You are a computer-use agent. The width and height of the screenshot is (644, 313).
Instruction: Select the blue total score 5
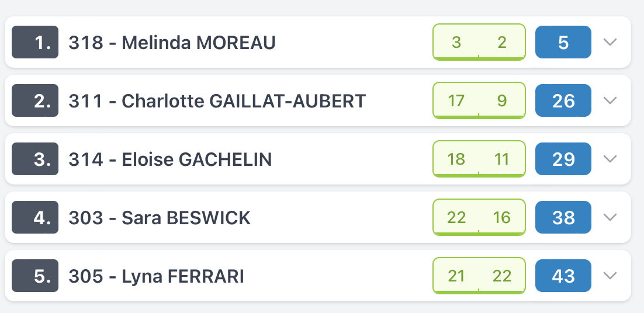563,42
